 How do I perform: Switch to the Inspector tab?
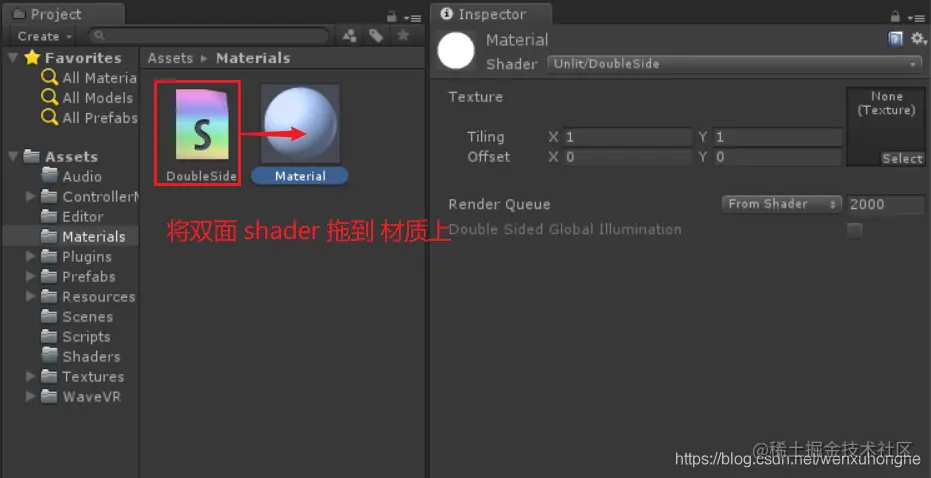coord(490,14)
